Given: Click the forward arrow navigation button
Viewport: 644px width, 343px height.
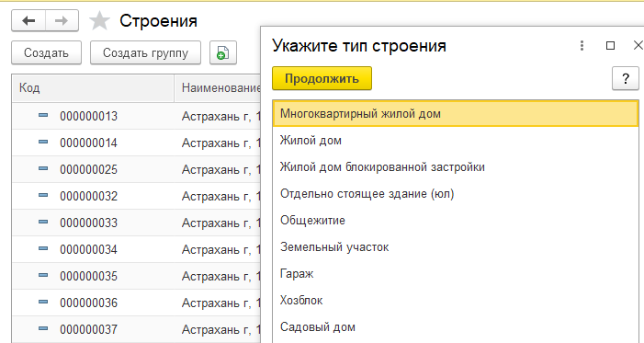Looking at the screenshot, I should 62,21.
